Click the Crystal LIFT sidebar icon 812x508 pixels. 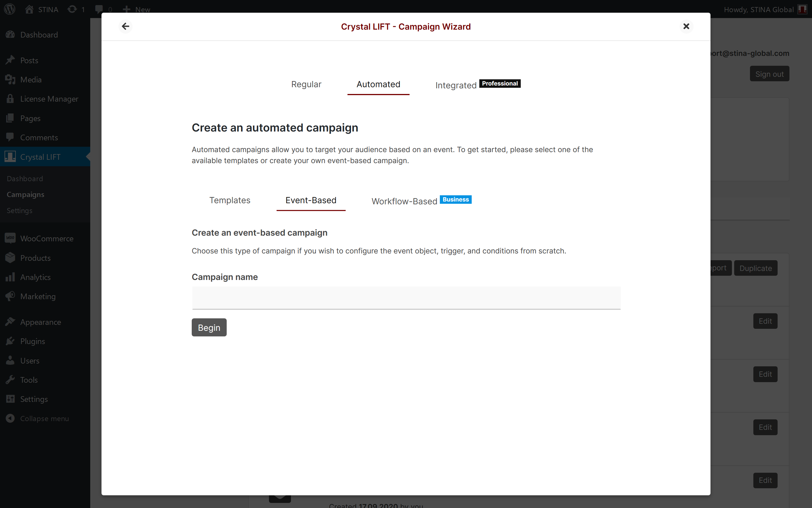point(10,156)
